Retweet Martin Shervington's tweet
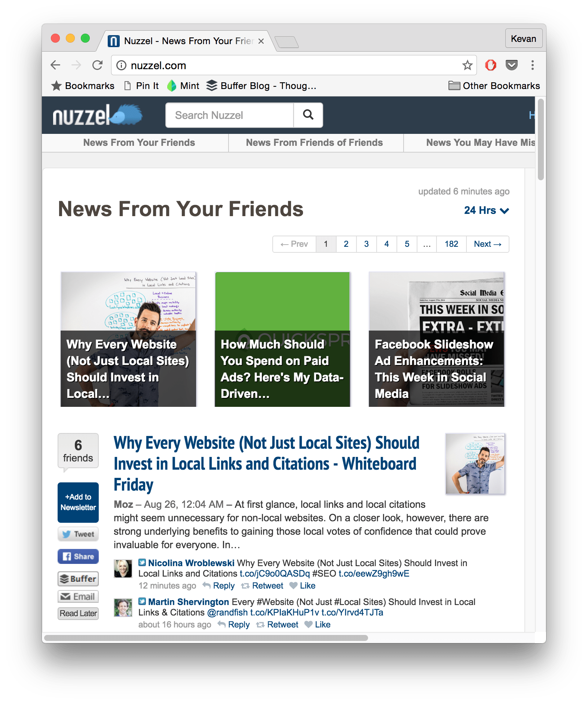Screen dimensions: 588x703 [278, 624]
